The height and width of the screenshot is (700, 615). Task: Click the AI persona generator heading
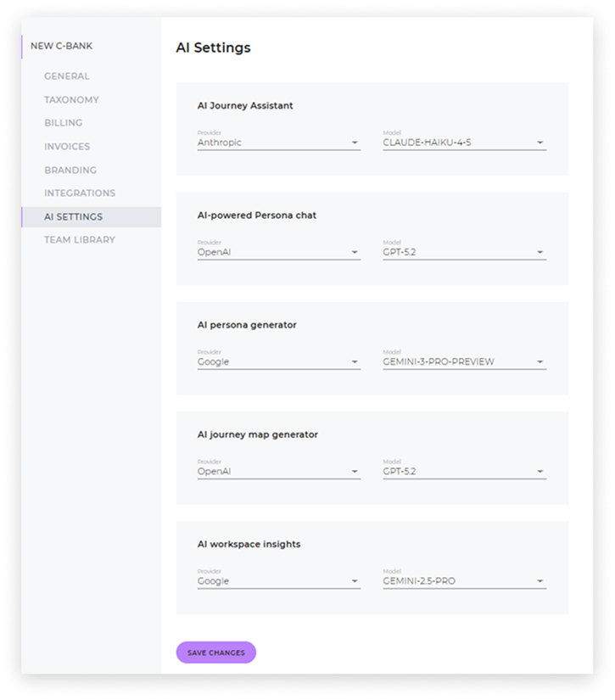point(247,325)
